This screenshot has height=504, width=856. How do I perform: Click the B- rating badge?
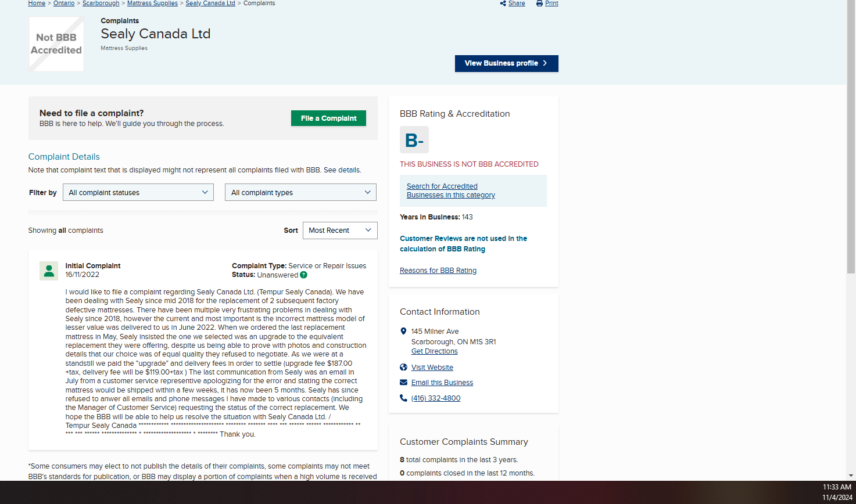click(x=414, y=140)
